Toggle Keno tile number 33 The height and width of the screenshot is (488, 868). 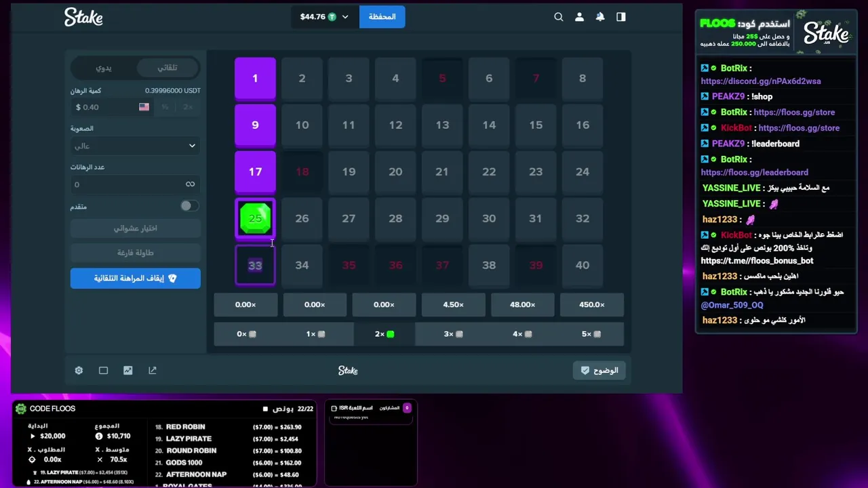pyautogui.click(x=255, y=265)
